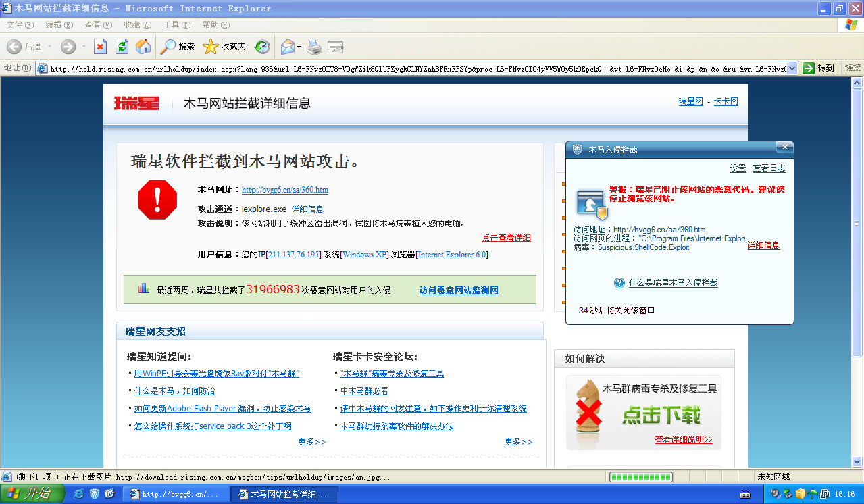Launch Internet Explorer from the quick launch

coord(79,495)
